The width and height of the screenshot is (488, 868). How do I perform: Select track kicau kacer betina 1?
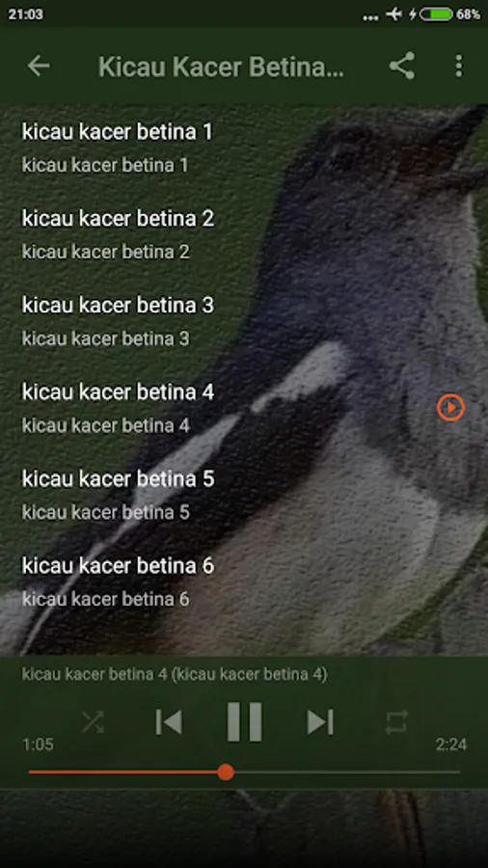tap(244, 148)
